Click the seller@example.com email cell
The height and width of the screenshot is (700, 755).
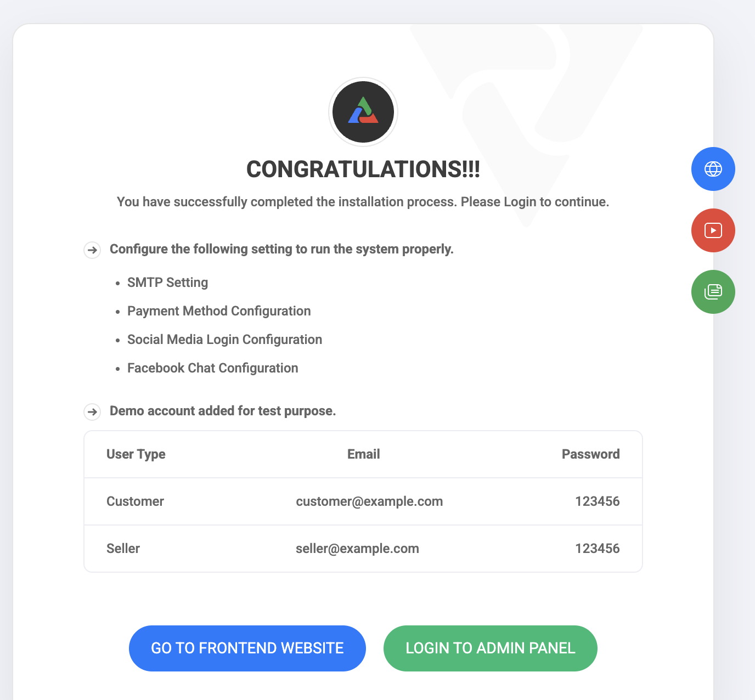357,549
